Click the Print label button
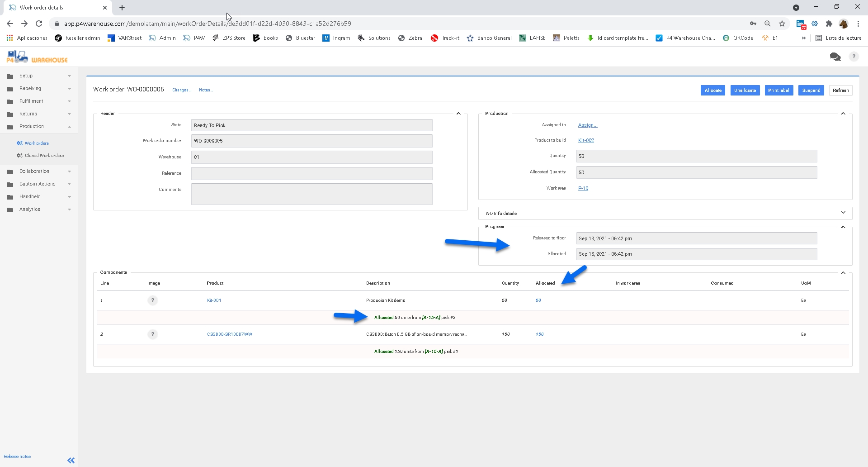The height and width of the screenshot is (467, 868). click(778, 91)
